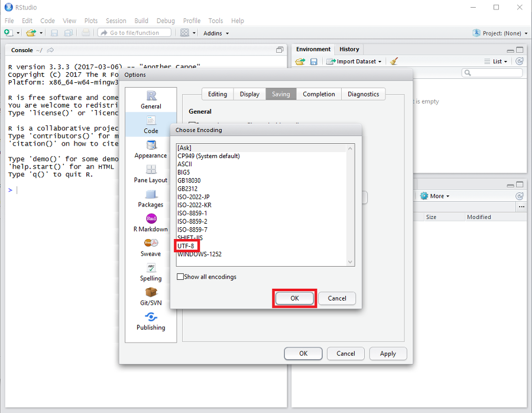Select Code section in Options sidebar
This screenshot has height=413, width=532.
coord(151,125)
